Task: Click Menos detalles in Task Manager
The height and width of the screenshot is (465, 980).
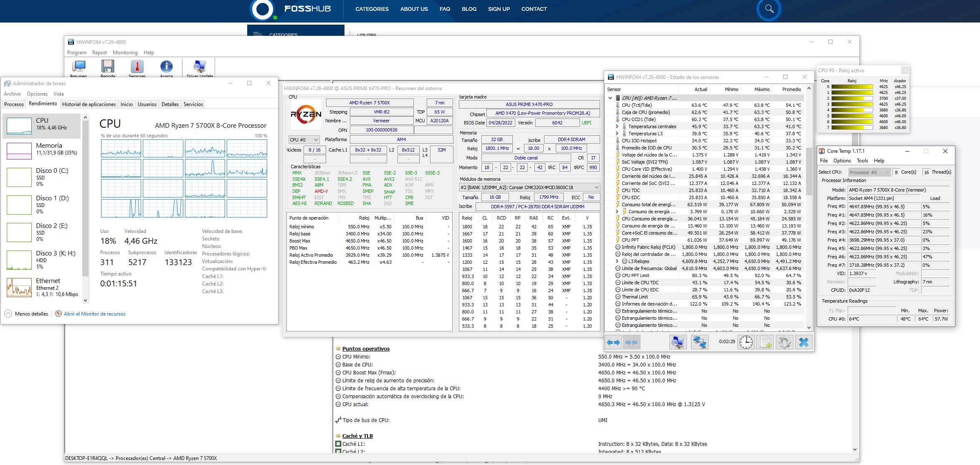Action: (31, 314)
